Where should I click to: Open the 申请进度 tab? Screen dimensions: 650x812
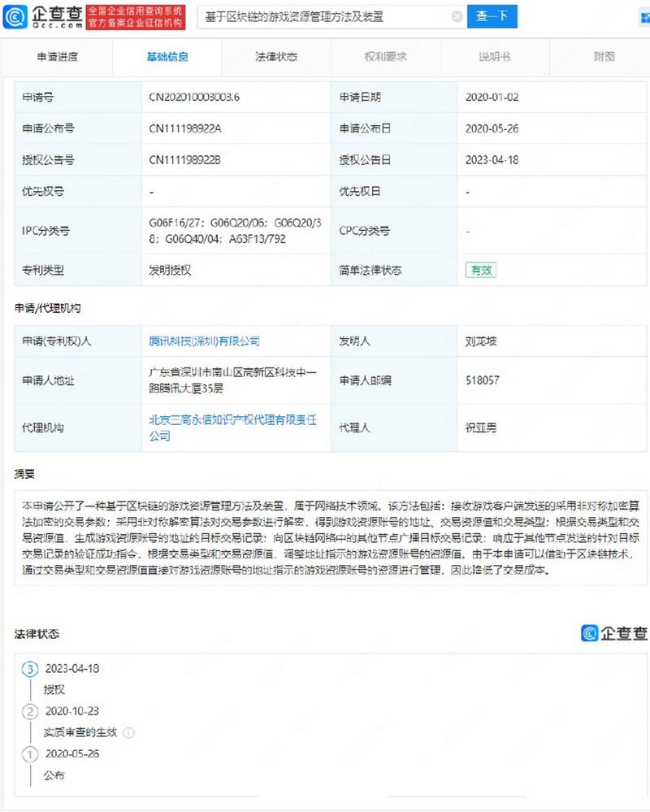point(58,57)
